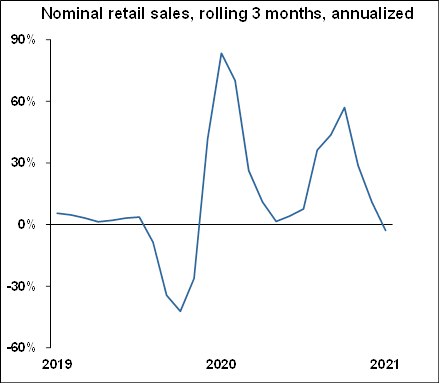Click the lowest trough of the line

pos(180,311)
